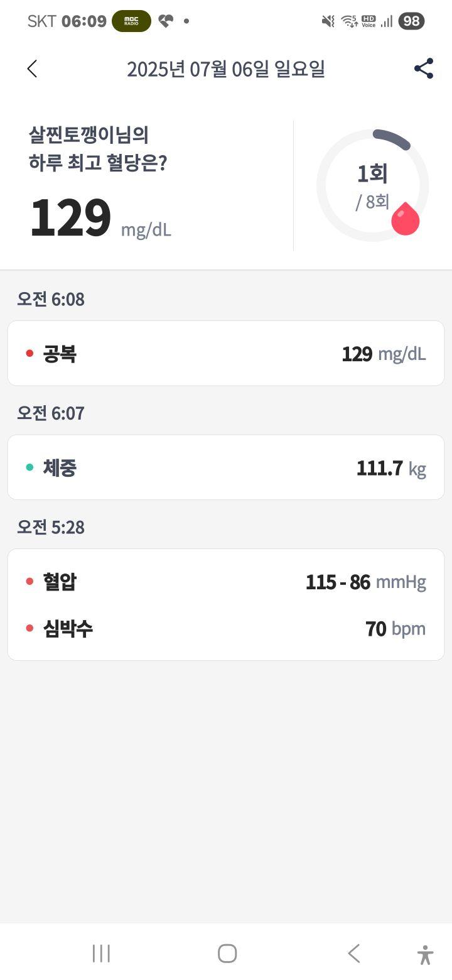452x980 pixels.
Task: Open the 체중 111.7 kg record
Action: [226, 467]
